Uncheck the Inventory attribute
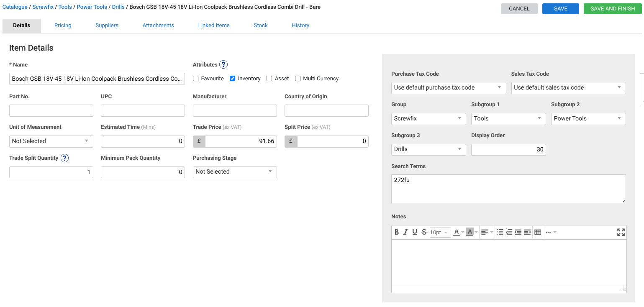The height and width of the screenshot is (307, 644). coord(233,79)
